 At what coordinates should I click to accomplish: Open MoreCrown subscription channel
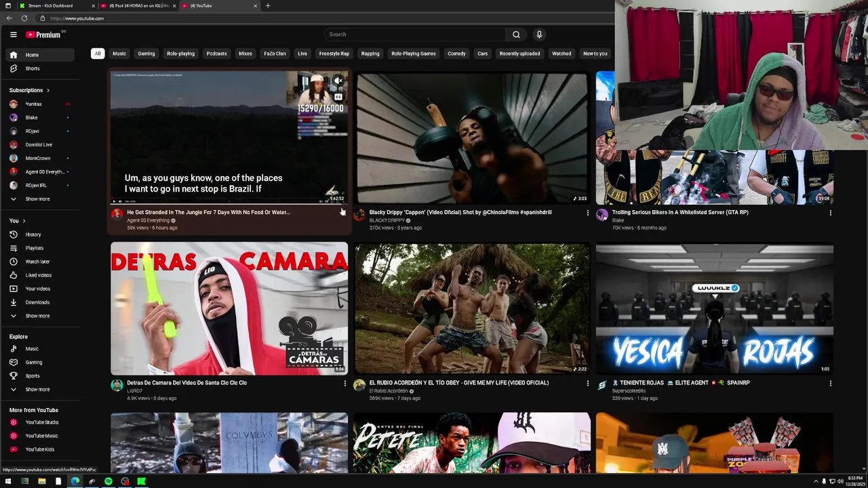click(41, 159)
